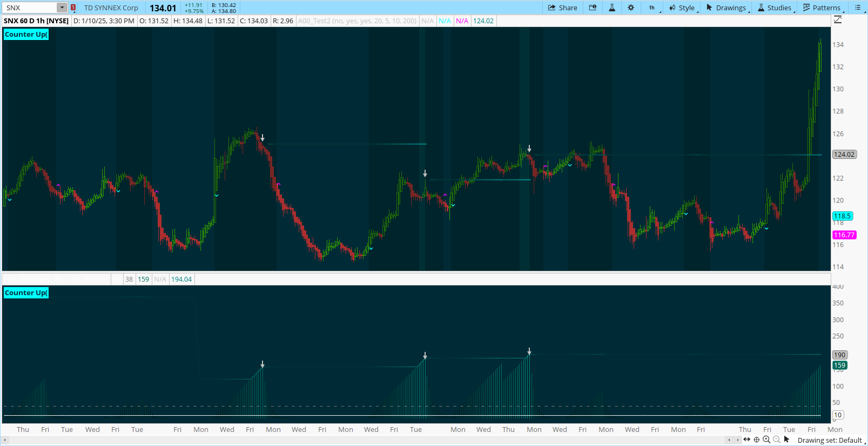Open the chart alerts icon
Viewport: 868px width, 446px height.
(x=593, y=8)
